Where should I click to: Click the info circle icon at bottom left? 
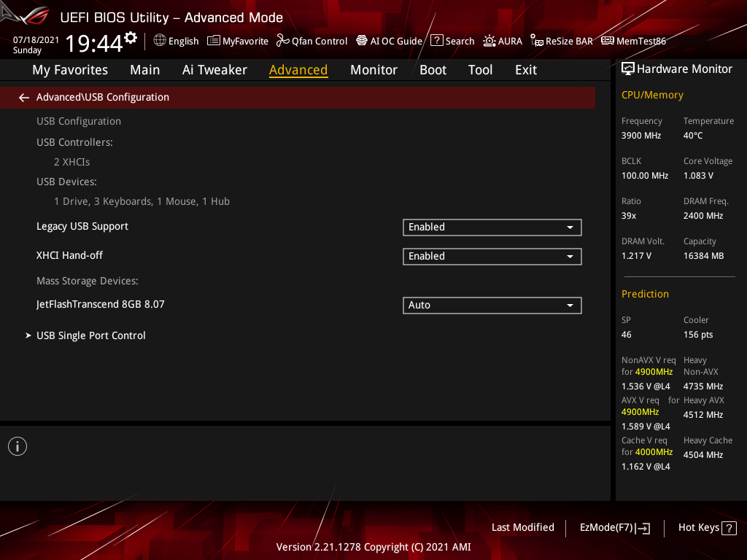point(17,446)
